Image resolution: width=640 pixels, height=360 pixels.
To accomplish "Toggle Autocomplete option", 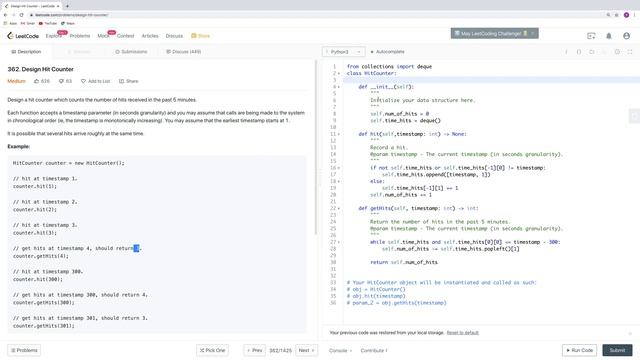I will pos(387,52).
